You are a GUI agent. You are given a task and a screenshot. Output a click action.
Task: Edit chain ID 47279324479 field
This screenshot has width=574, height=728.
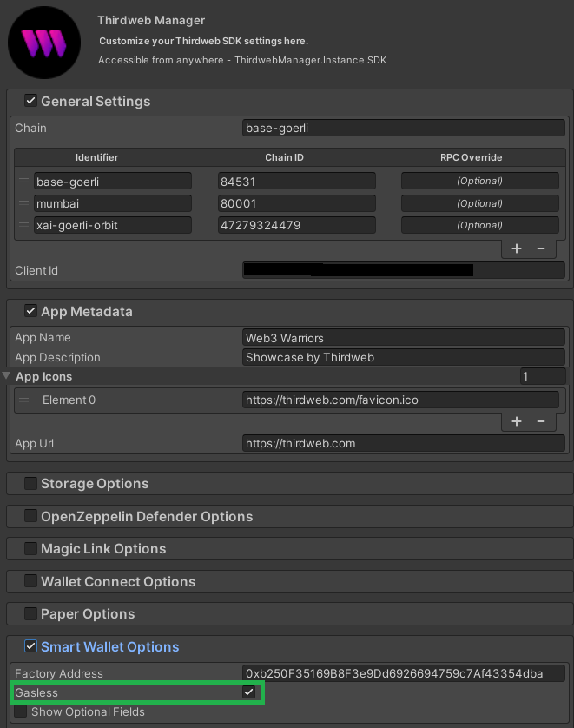pyautogui.click(x=296, y=225)
